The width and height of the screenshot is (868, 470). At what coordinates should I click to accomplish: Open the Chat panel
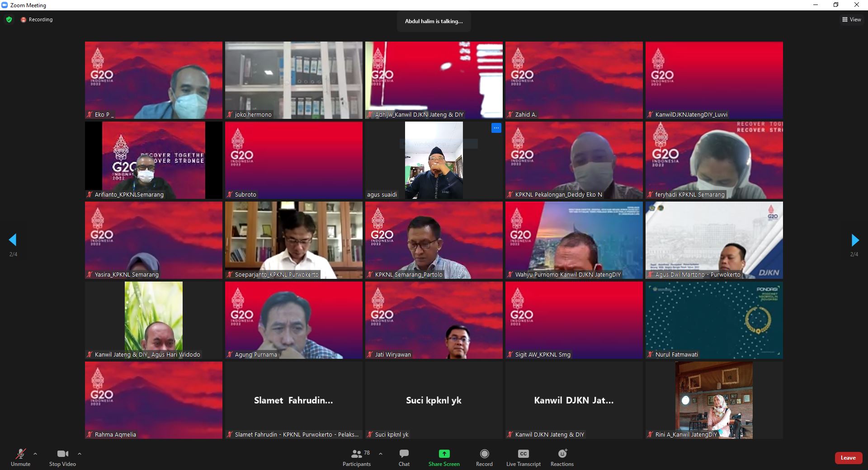(404, 454)
